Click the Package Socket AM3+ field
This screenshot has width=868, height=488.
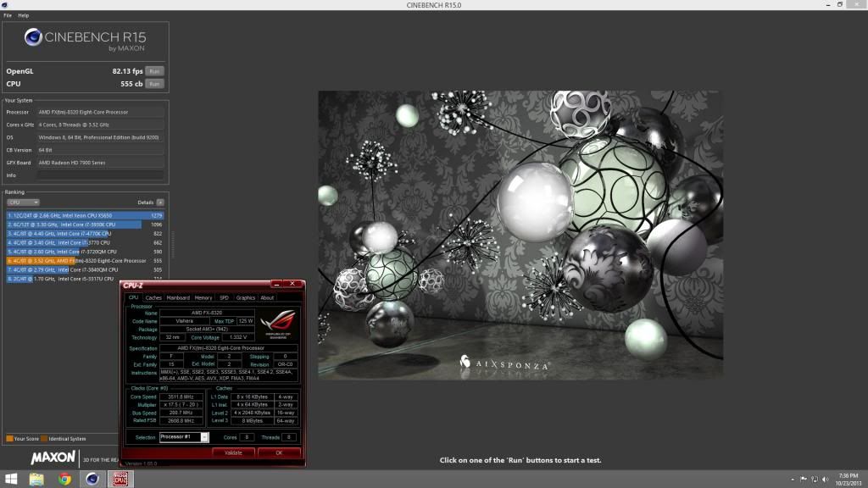coord(207,330)
